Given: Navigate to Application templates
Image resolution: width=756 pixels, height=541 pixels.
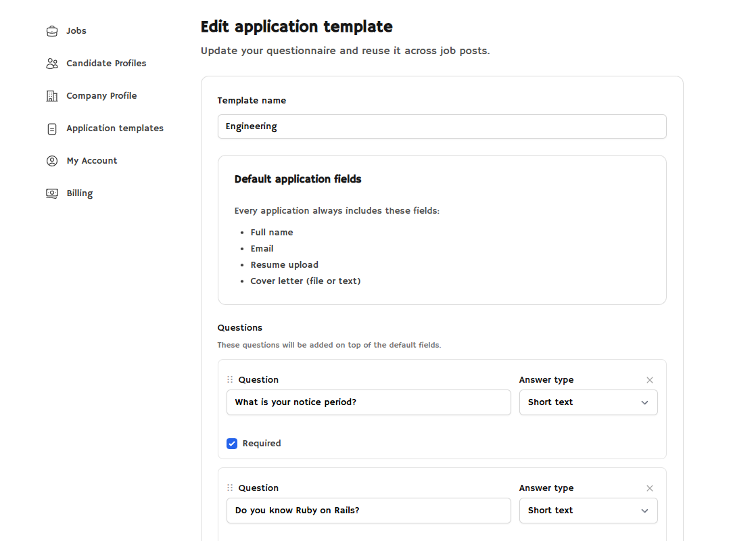Looking at the screenshot, I should (x=114, y=128).
